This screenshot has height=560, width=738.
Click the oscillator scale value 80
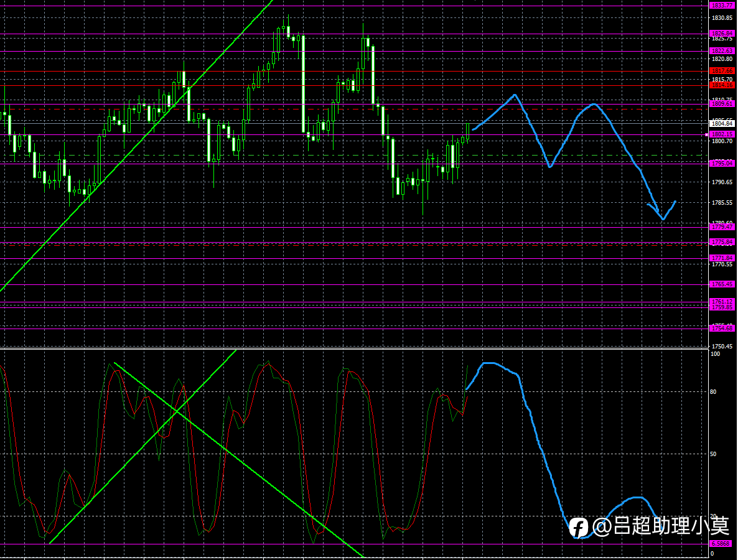click(714, 391)
